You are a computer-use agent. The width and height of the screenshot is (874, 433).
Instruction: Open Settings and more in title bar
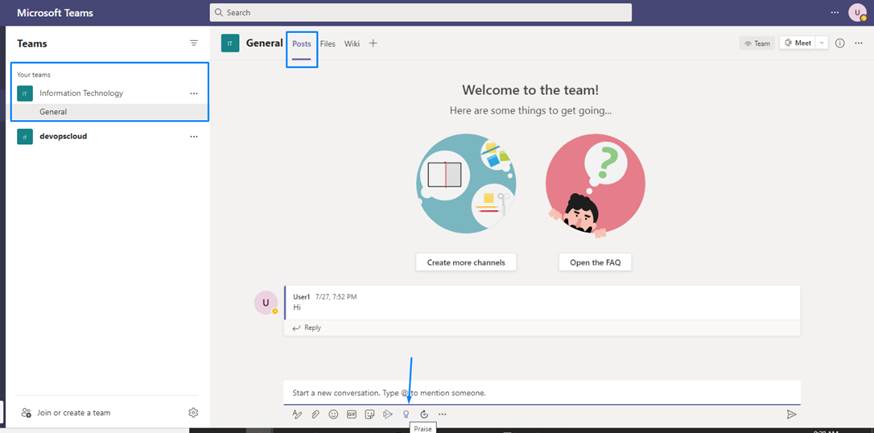(834, 12)
